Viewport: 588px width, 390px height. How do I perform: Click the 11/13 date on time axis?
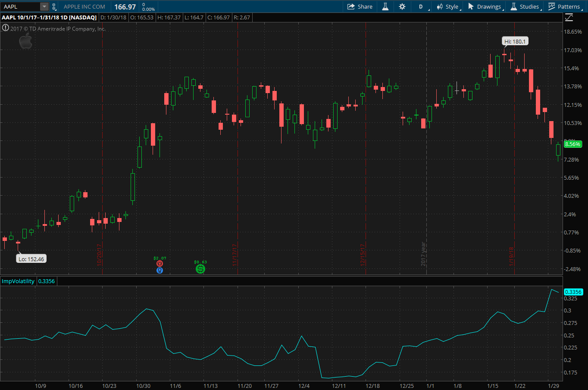[210, 386]
